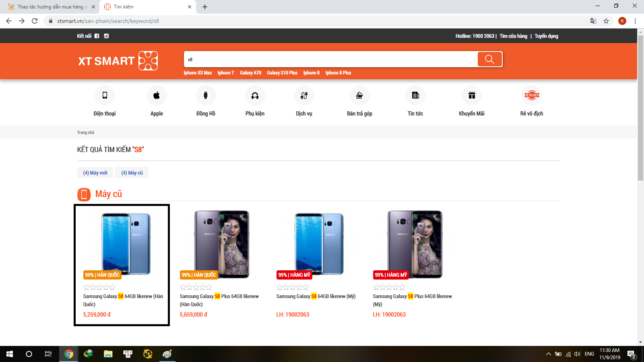The height and width of the screenshot is (362, 644).
Task: Open the Khuyến Mãi gift icon
Action: (471, 95)
